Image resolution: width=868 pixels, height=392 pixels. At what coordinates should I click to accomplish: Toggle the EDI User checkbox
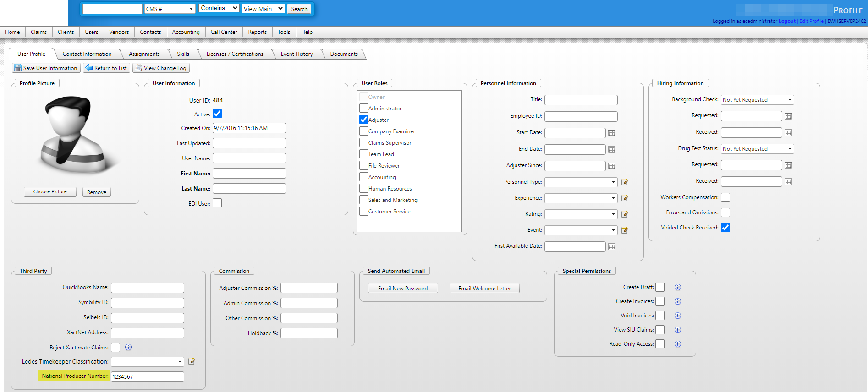tap(217, 203)
